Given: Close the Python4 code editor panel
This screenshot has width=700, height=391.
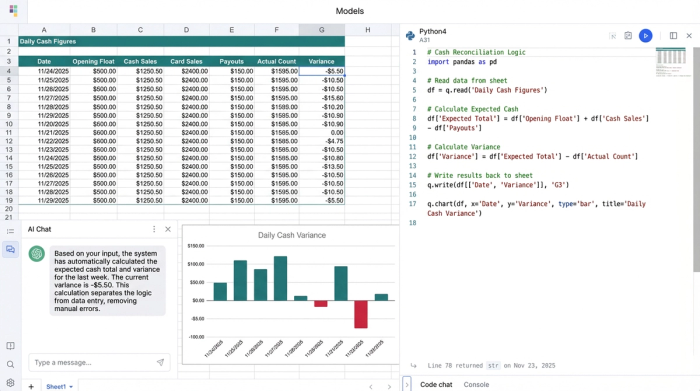Looking at the screenshot, I should click(x=689, y=36).
